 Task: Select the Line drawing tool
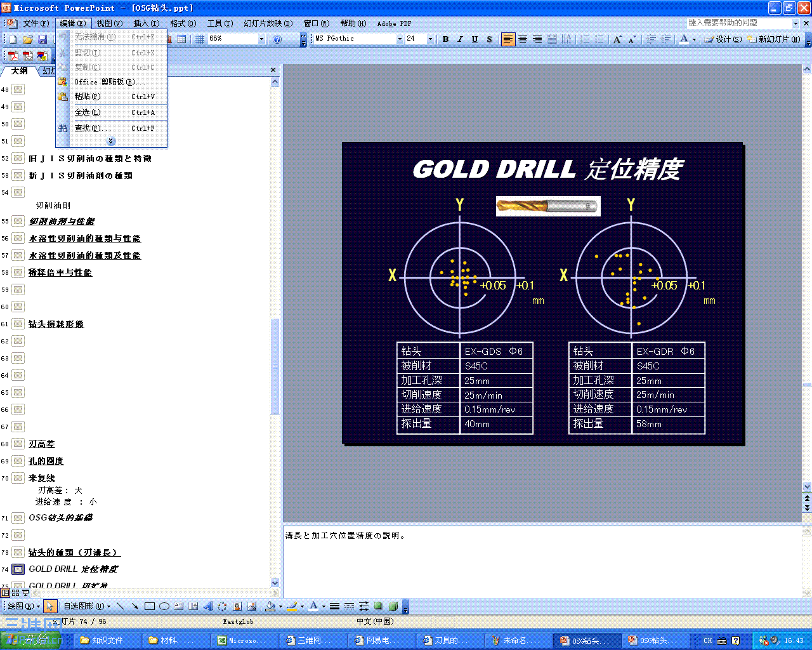120,606
